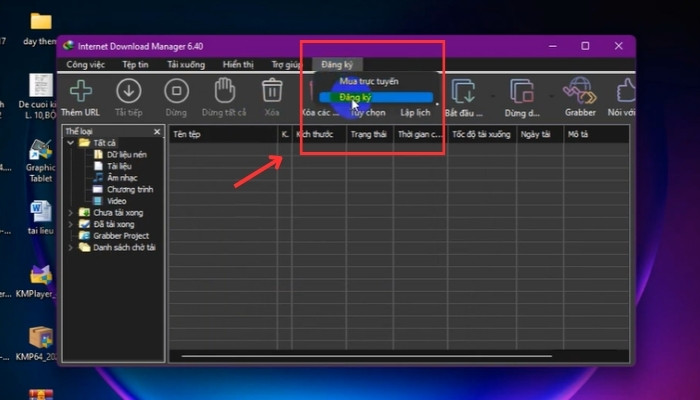The width and height of the screenshot is (700, 400).
Task: Sort by Trạng thái column header
Action: [370, 134]
